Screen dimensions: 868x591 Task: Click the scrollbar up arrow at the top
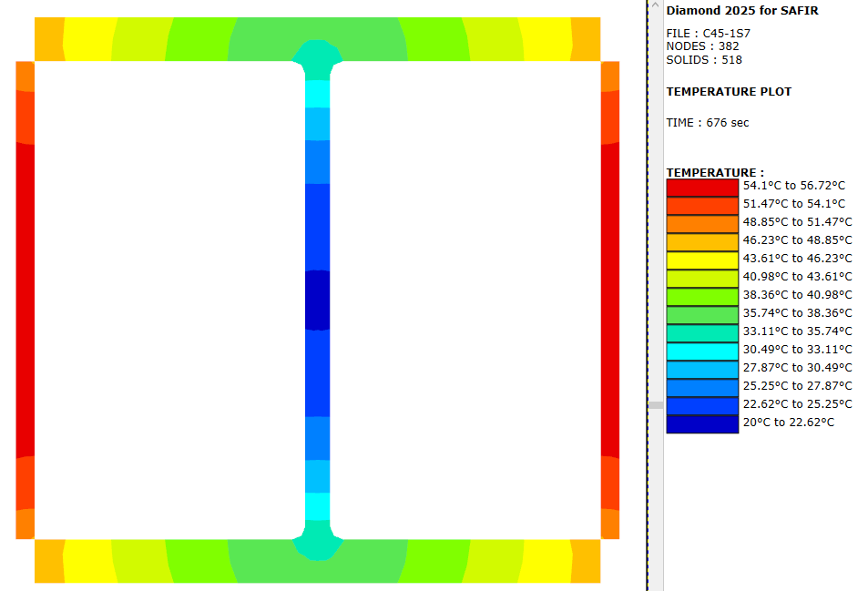point(656,5)
